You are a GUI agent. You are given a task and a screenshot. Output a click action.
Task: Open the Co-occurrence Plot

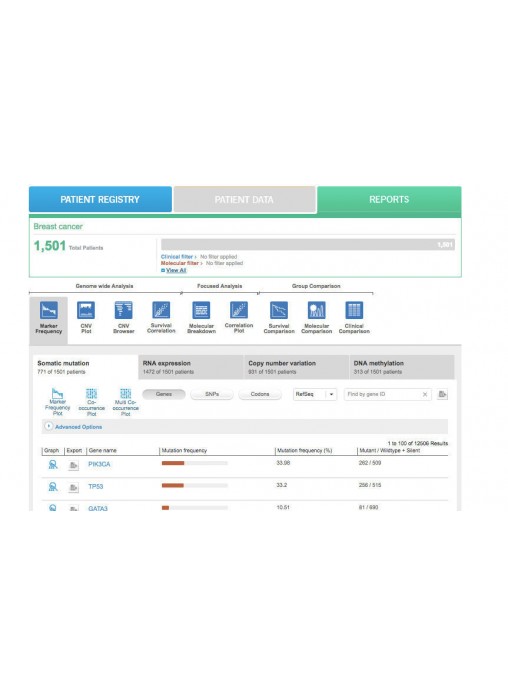point(91,402)
